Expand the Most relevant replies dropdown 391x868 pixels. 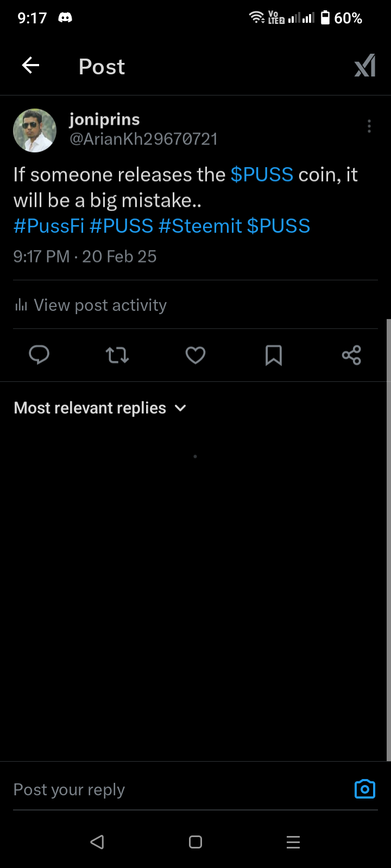click(x=100, y=408)
